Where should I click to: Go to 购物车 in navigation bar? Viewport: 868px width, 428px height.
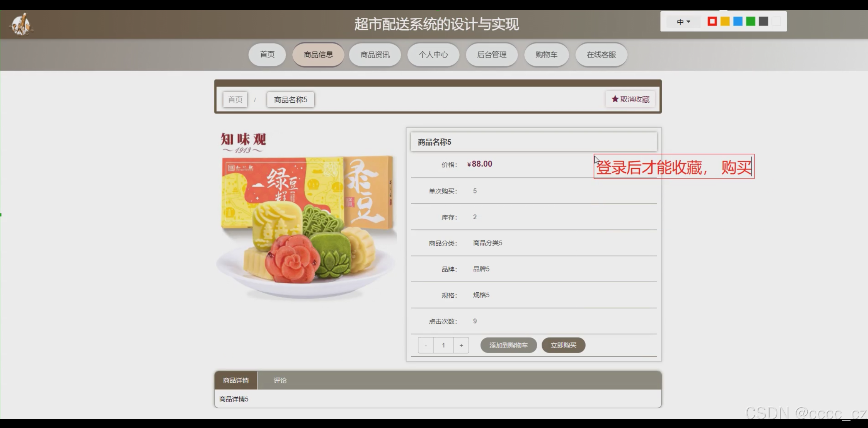(x=546, y=55)
